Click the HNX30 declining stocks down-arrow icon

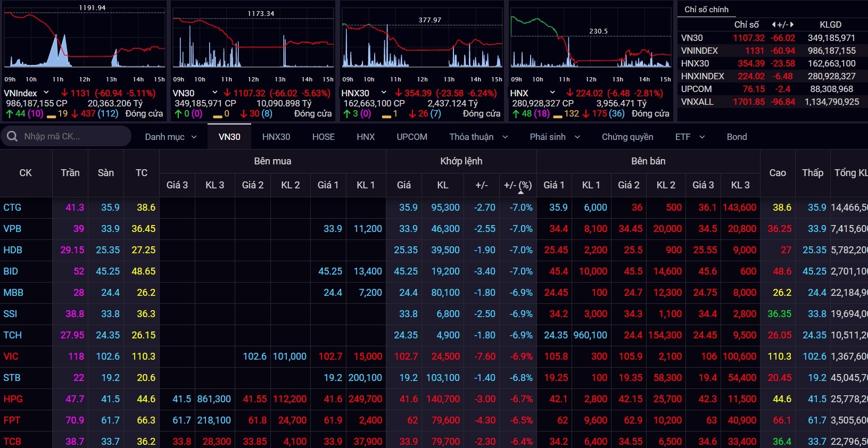point(412,114)
